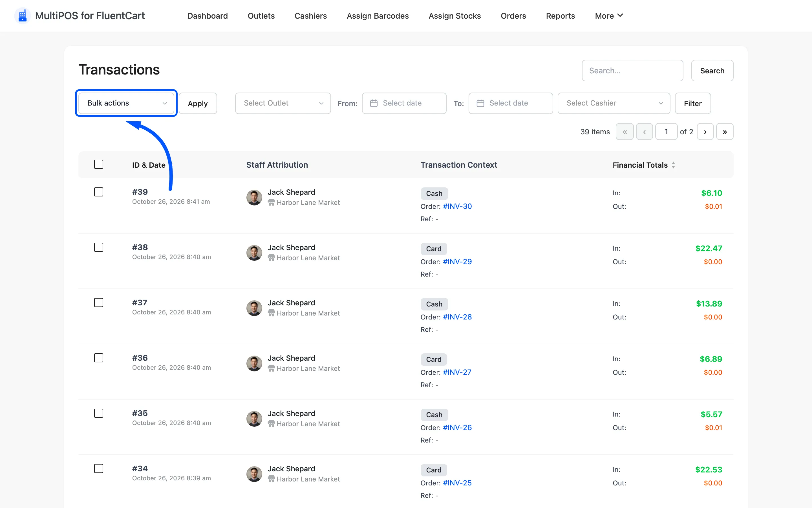
Task: Go to the first page double arrow
Action: (625, 132)
